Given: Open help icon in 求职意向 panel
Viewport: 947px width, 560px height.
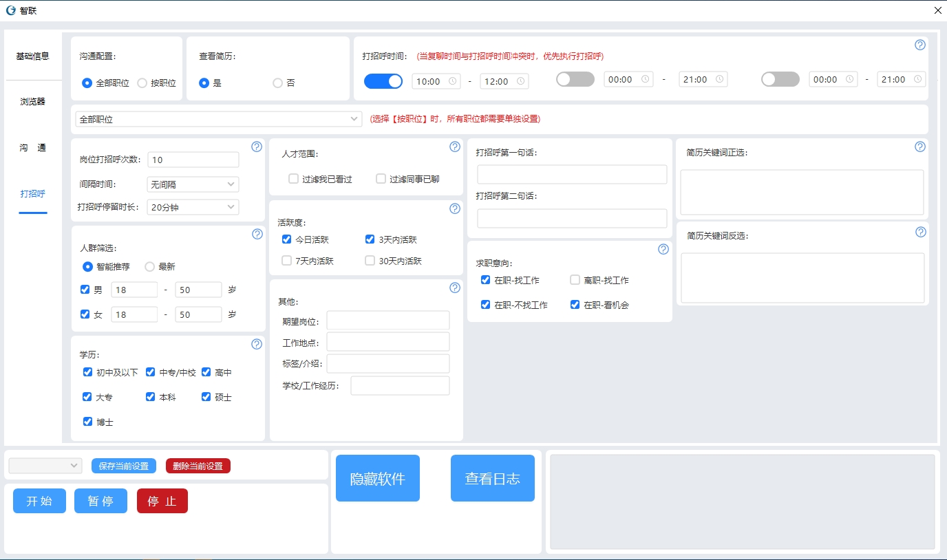Looking at the screenshot, I should [x=663, y=249].
